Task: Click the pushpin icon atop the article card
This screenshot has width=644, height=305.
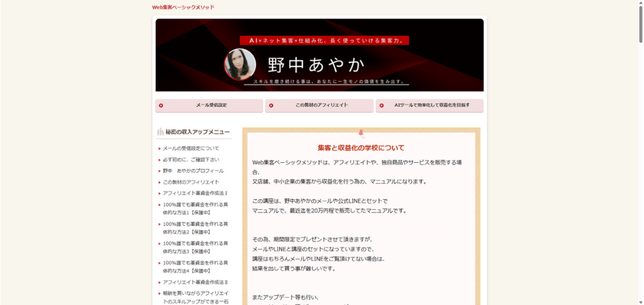Action: [362, 133]
